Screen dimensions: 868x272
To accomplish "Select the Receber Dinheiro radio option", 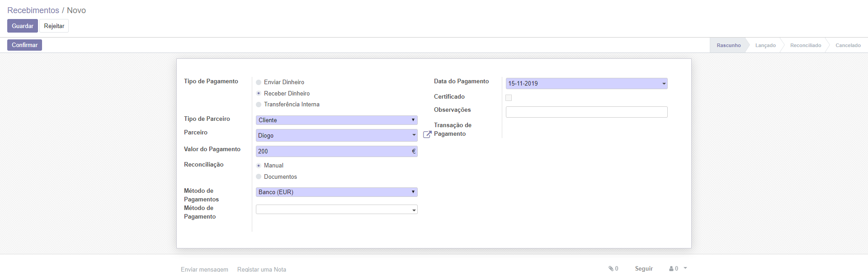I will (259, 93).
